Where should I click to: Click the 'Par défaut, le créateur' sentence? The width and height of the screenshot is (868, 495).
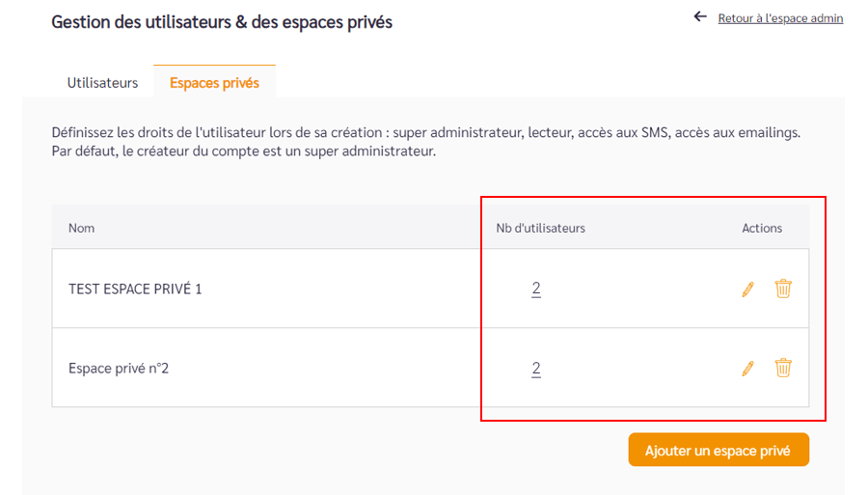pos(244,151)
